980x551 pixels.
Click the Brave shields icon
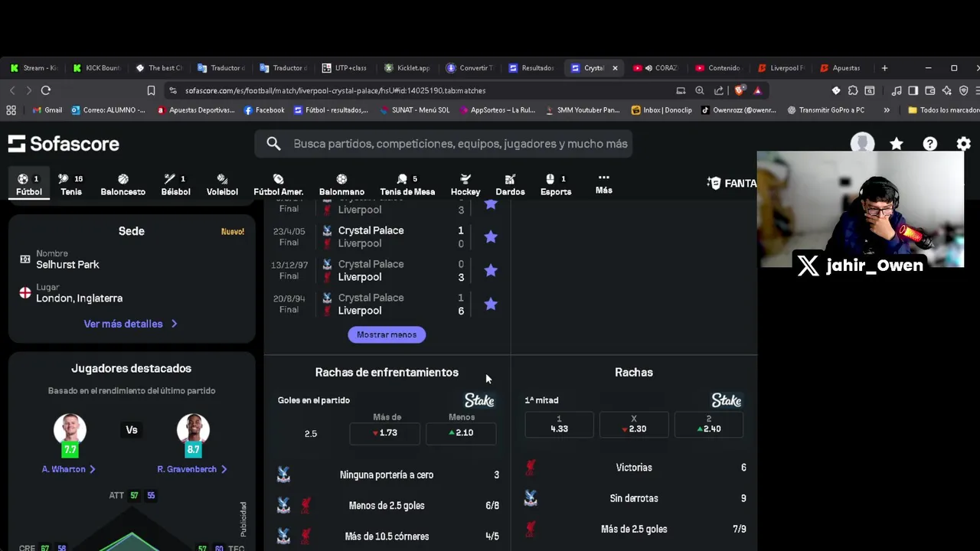pyautogui.click(x=740, y=90)
